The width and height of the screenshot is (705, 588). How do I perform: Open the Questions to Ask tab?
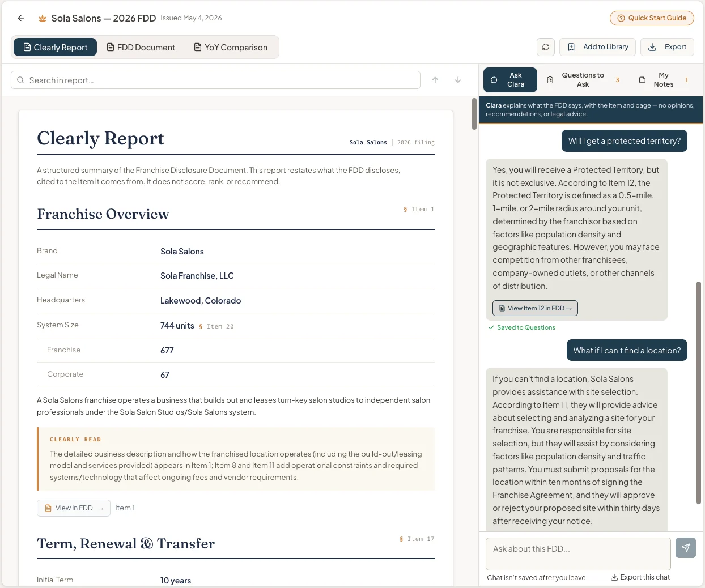[583, 80]
